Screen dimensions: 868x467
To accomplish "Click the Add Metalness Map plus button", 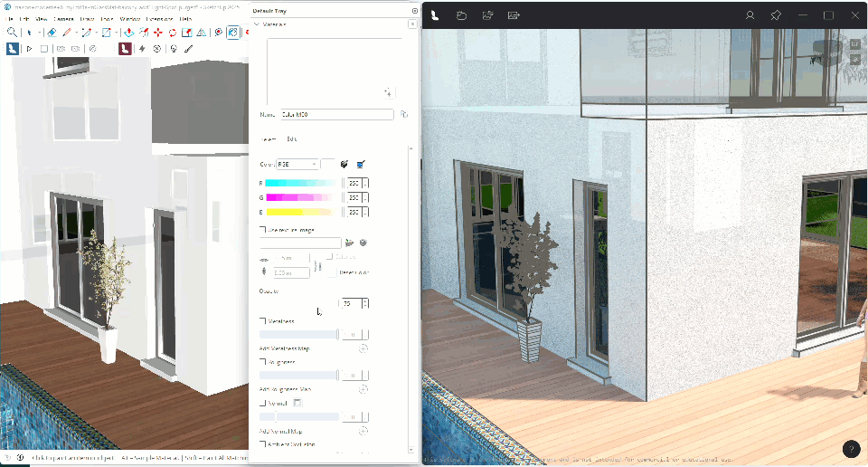I will click(x=363, y=348).
